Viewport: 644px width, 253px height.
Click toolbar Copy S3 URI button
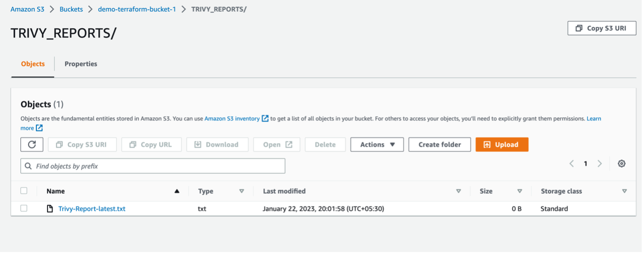tap(82, 144)
